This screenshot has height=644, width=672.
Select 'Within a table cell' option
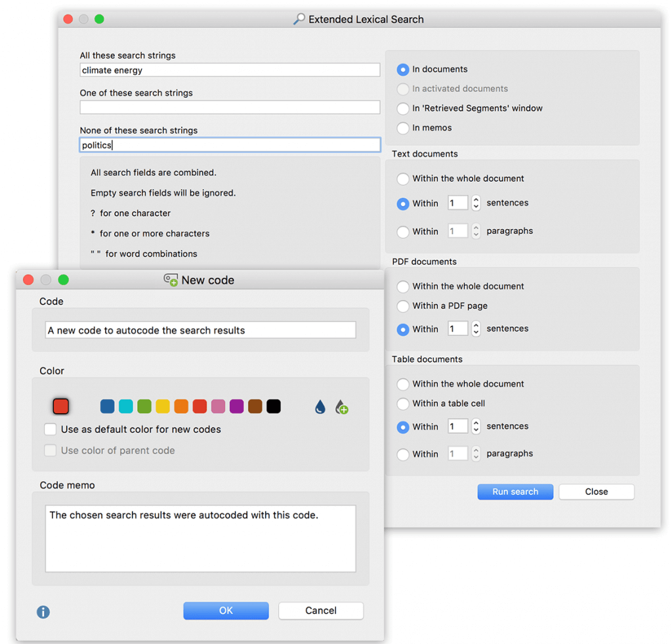[x=403, y=404]
